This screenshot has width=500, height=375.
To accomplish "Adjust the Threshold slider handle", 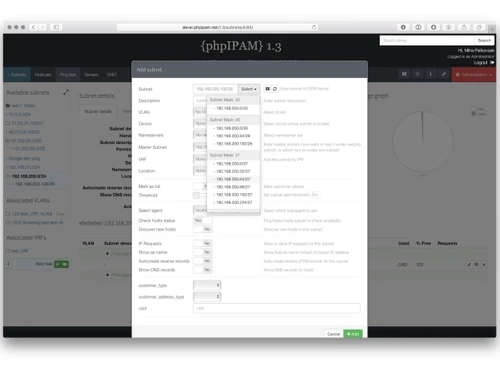I will point(197,195).
